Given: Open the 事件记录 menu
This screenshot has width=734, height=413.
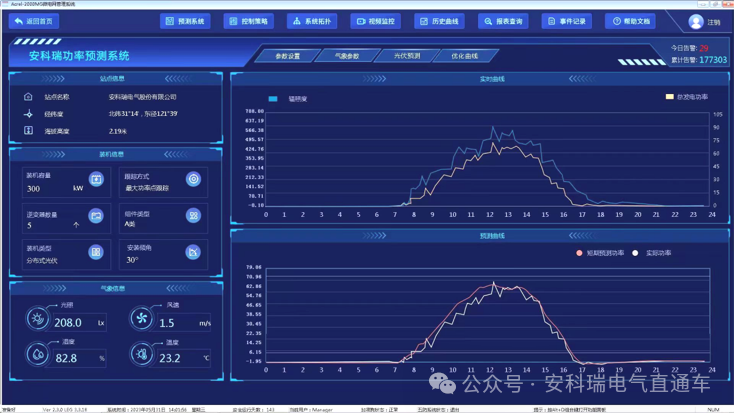Looking at the screenshot, I should [566, 21].
